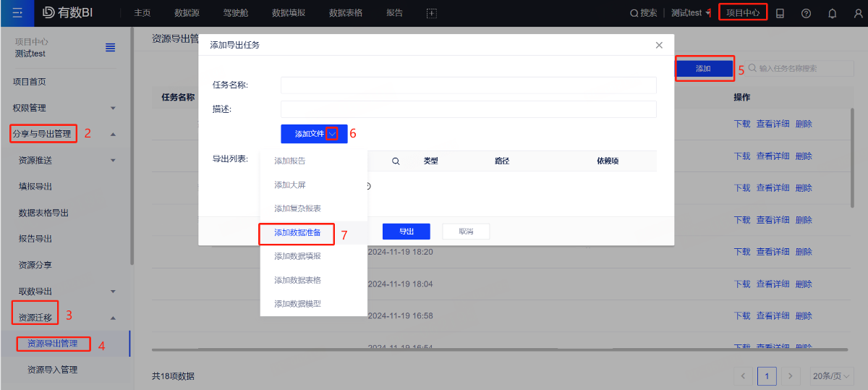Open the 数据源 tab in top navigation
This screenshot has width=868, height=390.
point(188,13)
